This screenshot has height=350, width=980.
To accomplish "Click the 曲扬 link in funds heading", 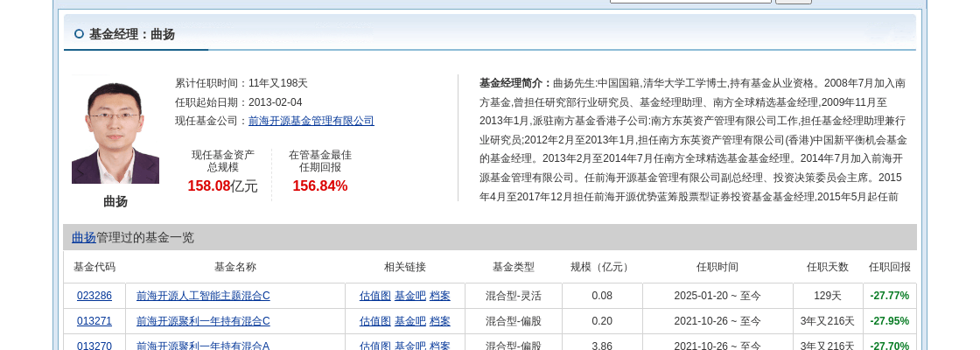I will point(84,237).
